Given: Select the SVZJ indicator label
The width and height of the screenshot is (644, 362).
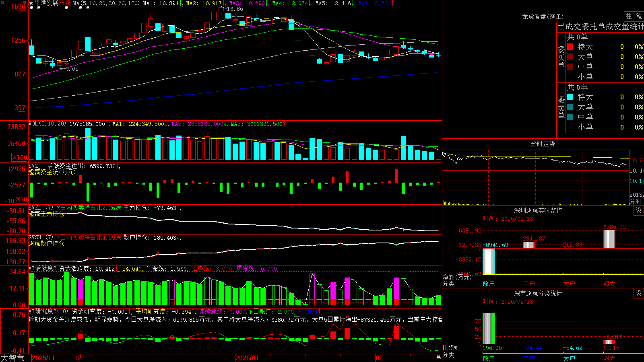Looking at the screenshot, I should [x=35, y=166].
